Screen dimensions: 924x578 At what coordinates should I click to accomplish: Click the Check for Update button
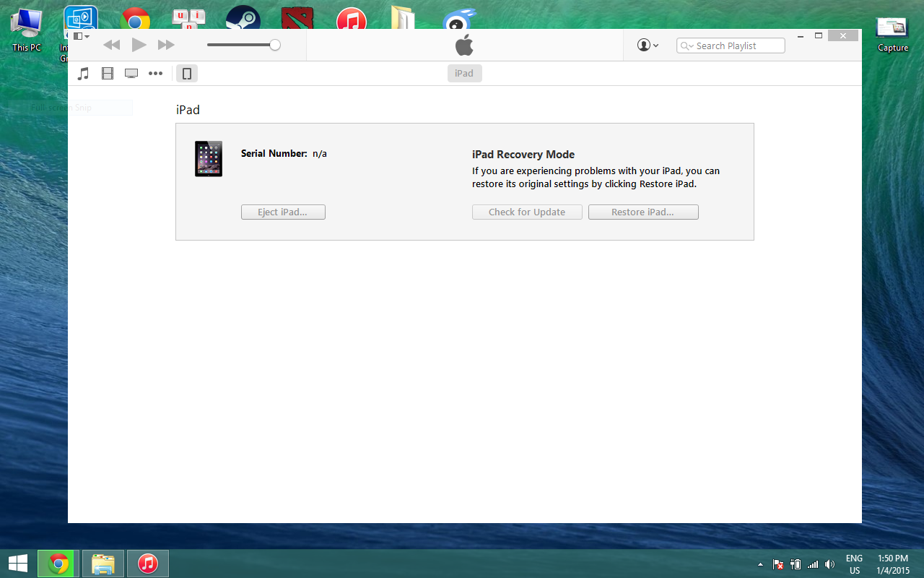point(527,212)
